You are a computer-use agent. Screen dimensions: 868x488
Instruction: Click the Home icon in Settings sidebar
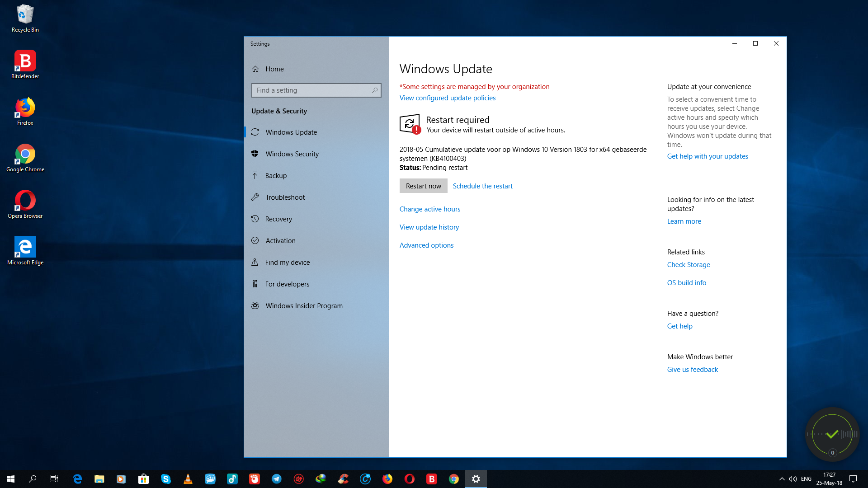(x=255, y=69)
